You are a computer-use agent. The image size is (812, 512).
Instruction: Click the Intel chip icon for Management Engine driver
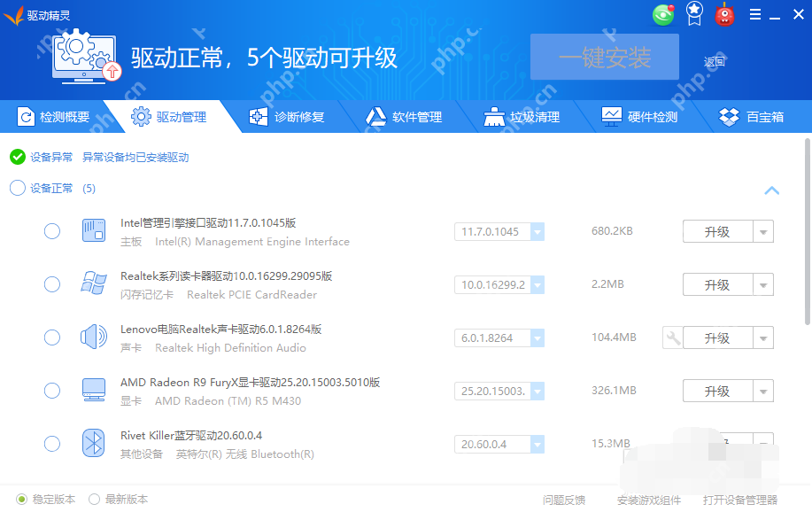click(x=93, y=231)
